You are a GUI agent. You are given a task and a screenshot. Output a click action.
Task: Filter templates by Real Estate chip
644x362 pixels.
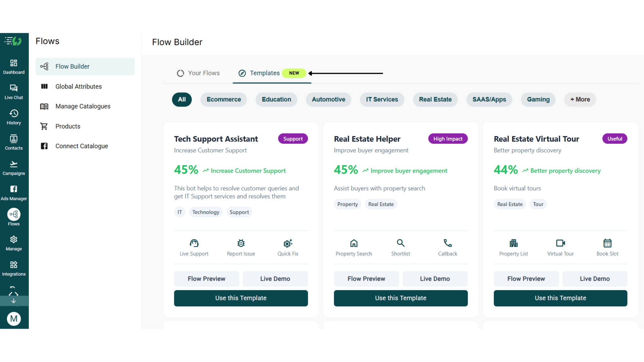point(435,99)
